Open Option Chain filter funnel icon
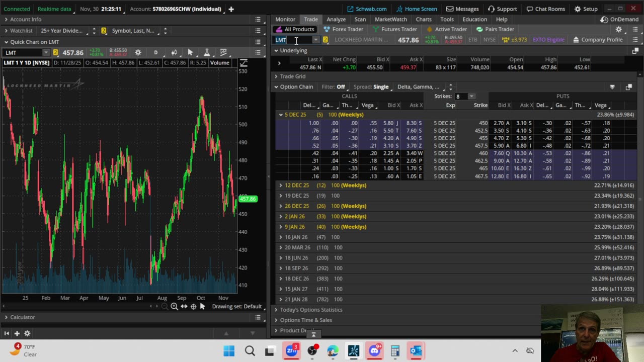This screenshot has height=362, width=644. point(612,87)
